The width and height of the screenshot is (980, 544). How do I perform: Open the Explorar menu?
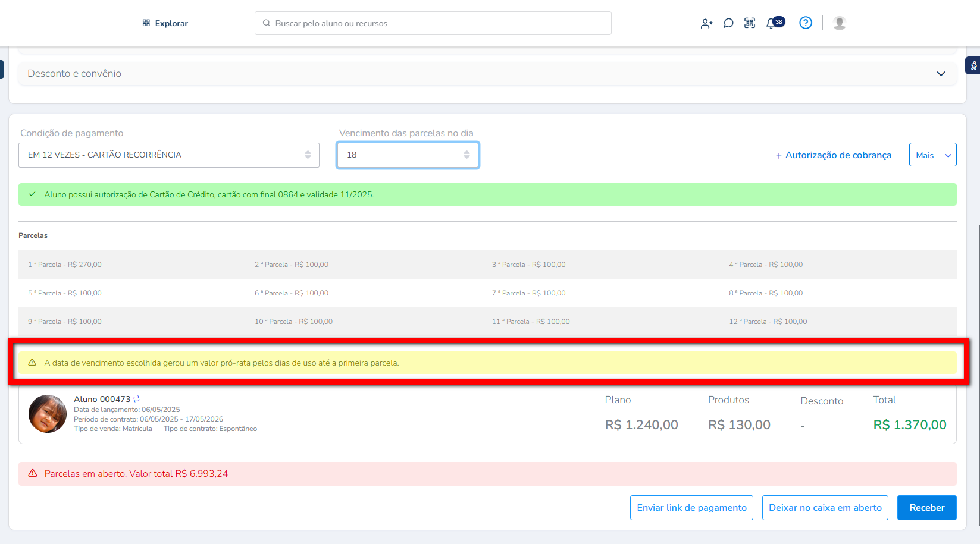(x=165, y=23)
